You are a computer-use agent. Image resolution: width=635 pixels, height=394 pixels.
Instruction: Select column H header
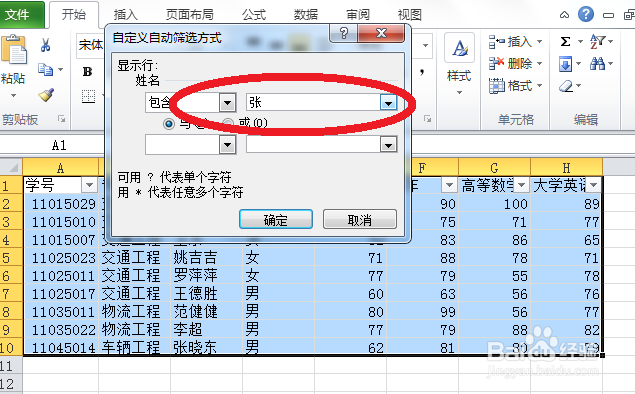567,167
